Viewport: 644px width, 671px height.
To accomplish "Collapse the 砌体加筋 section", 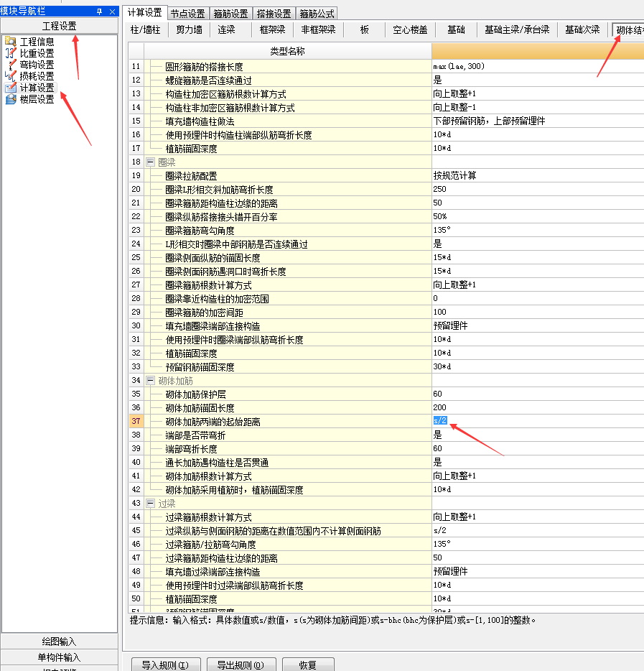I will pyautogui.click(x=151, y=380).
